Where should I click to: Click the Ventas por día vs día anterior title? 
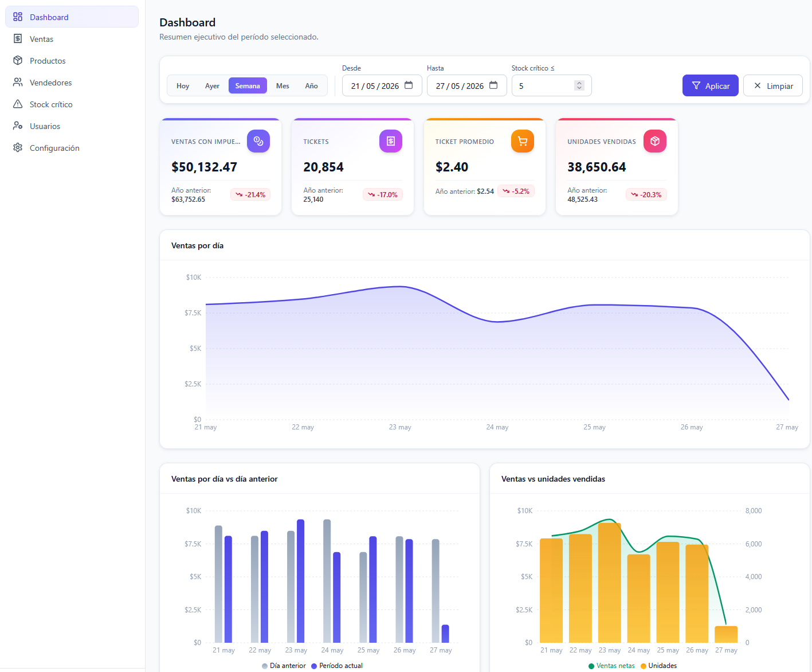(225, 479)
